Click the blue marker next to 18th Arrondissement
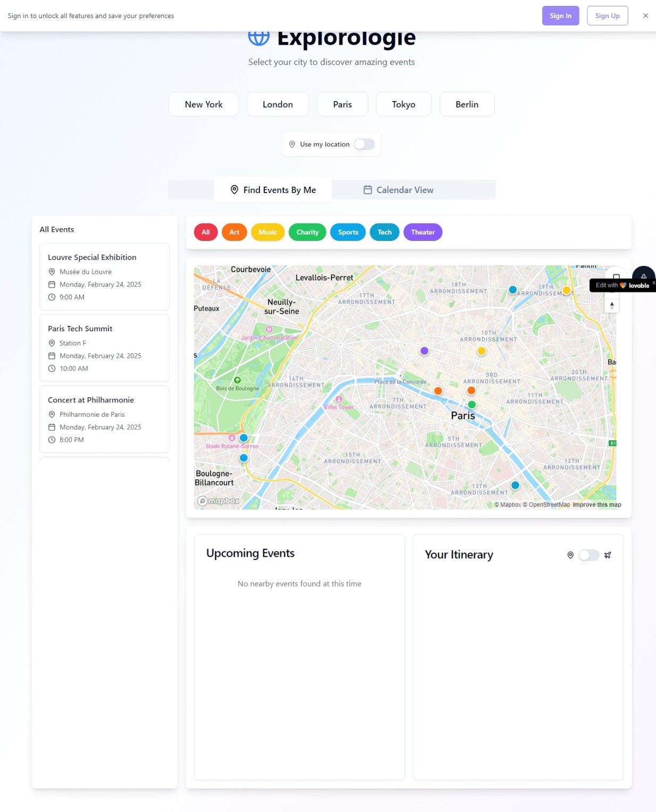656x812 pixels. 512,290
